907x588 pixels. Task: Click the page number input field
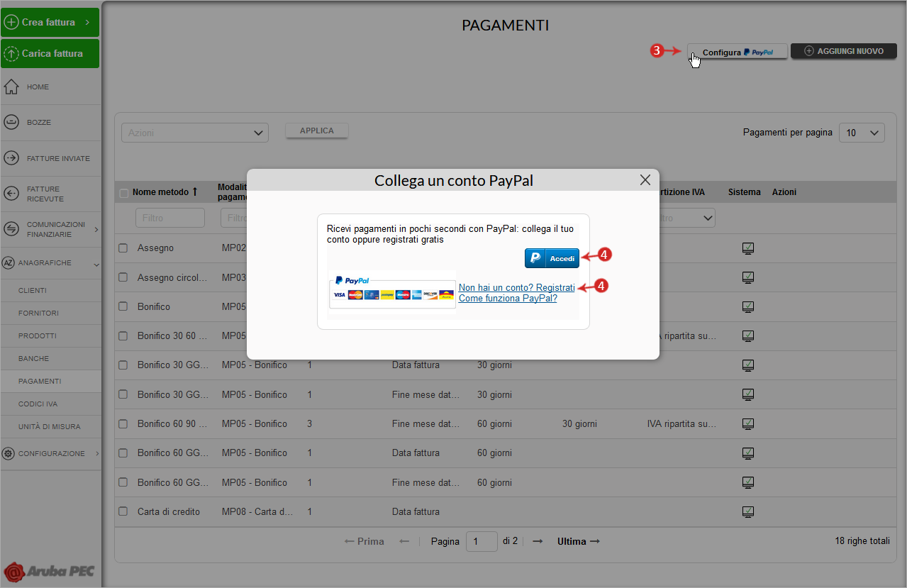point(482,542)
